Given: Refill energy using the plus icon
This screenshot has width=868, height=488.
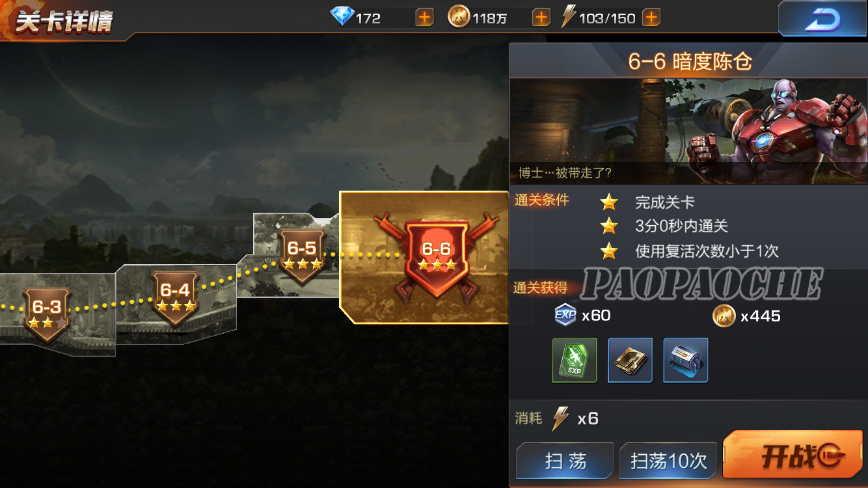Looking at the screenshot, I should coord(651,18).
